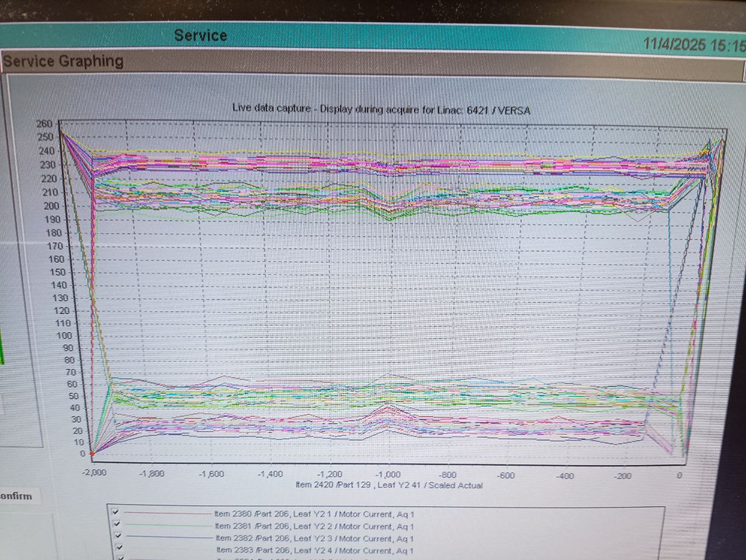Click the red marker dot at the graph origin
The height and width of the screenshot is (560, 746).
coord(91,453)
